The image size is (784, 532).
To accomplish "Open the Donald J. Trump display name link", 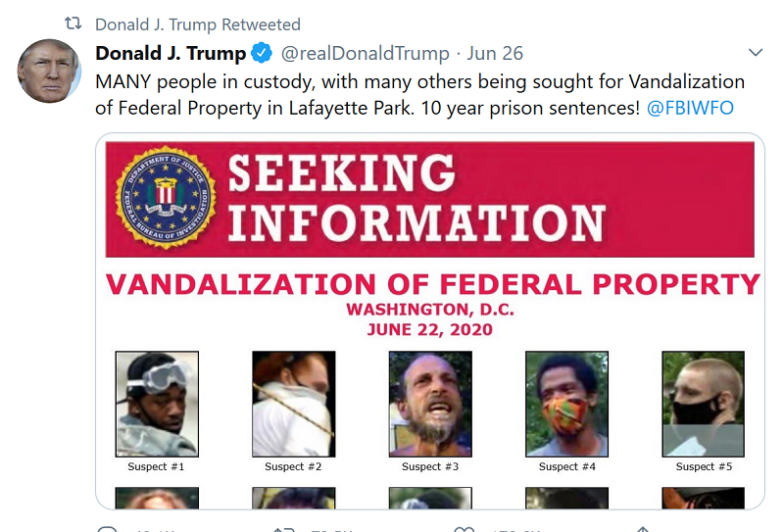I will [x=171, y=53].
